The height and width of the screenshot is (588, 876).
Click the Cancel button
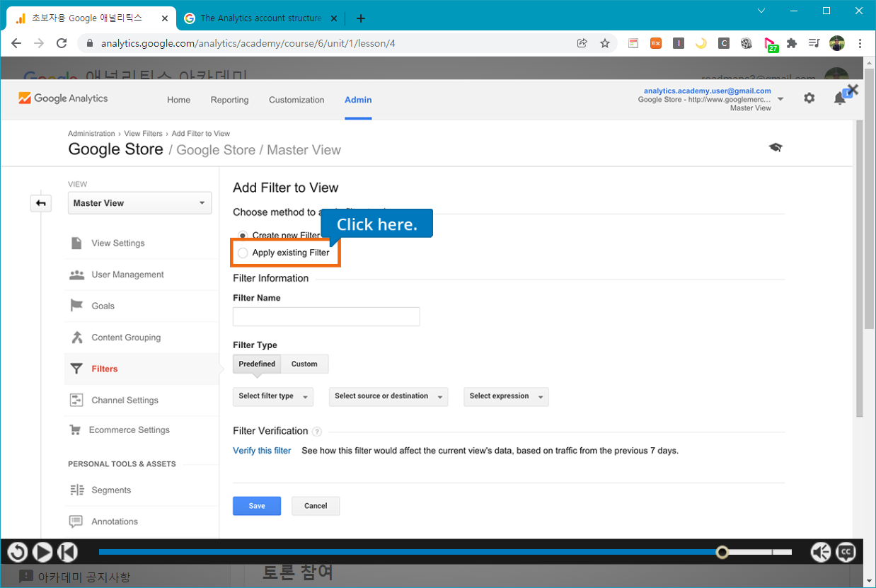pyautogui.click(x=316, y=506)
